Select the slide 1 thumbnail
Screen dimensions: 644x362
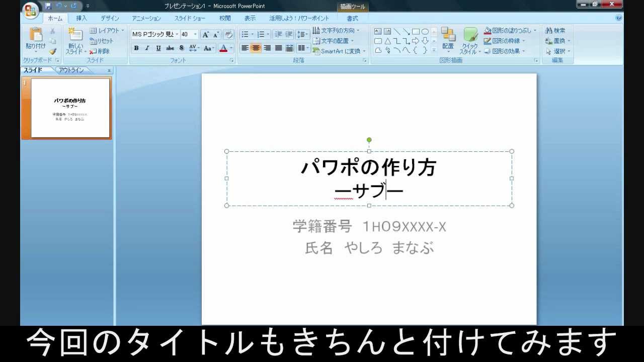pos(70,108)
